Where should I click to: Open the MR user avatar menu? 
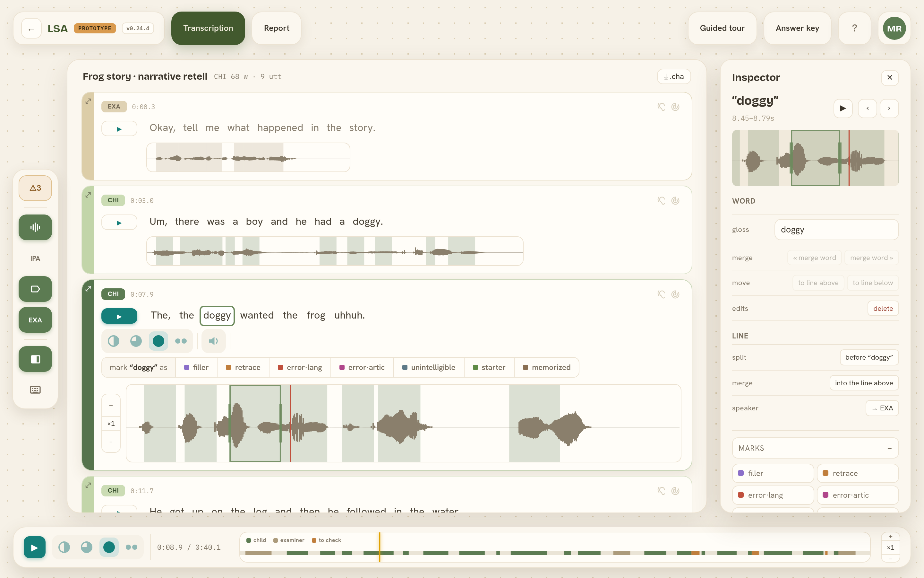click(894, 28)
